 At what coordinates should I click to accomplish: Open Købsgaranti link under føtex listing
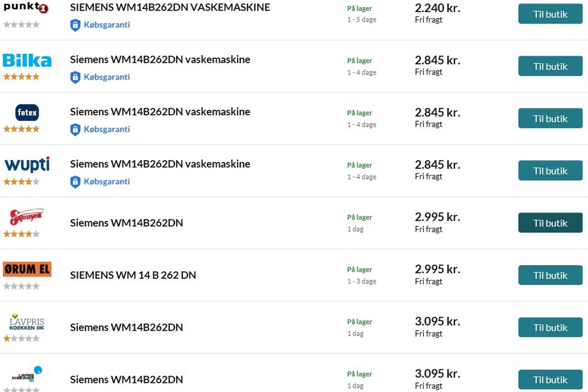(107, 129)
